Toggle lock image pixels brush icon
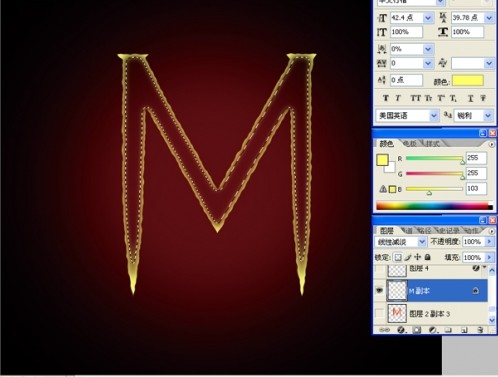This screenshot has height=377, width=498. pos(408,257)
